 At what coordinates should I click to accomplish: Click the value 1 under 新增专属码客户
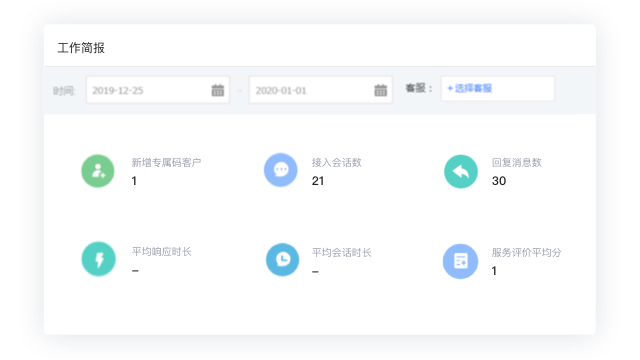click(x=134, y=181)
